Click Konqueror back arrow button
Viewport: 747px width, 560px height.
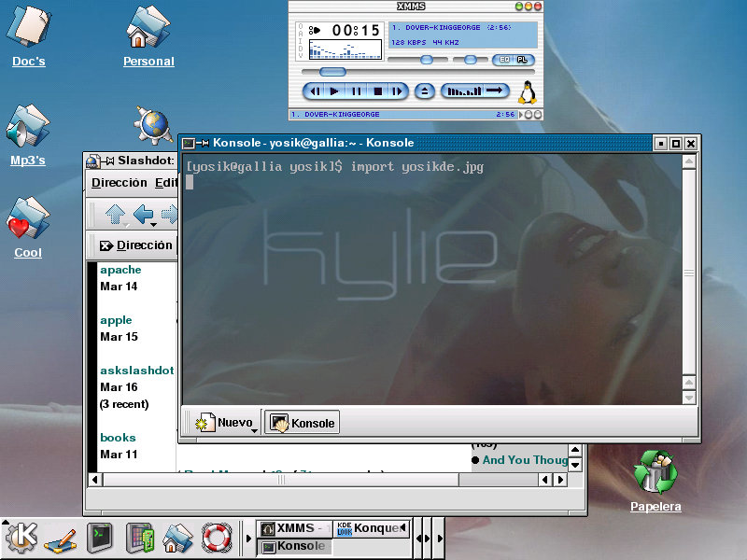click(x=143, y=214)
